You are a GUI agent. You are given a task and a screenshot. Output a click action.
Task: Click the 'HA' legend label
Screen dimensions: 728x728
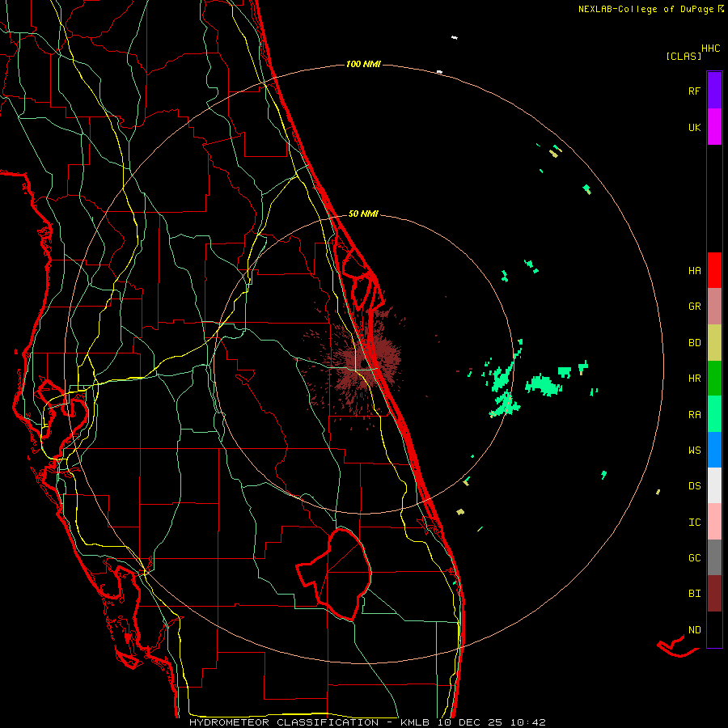pyautogui.click(x=694, y=270)
